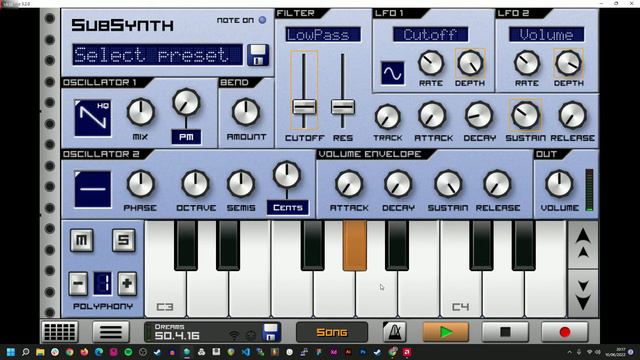Click the LFO 1 sine waveform icon
The width and height of the screenshot is (640, 360).
point(393,73)
